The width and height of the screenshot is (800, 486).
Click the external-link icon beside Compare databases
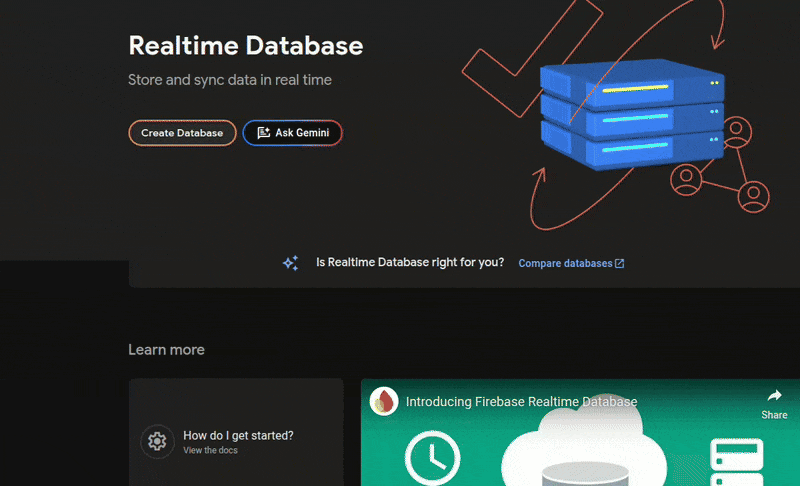tap(619, 263)
